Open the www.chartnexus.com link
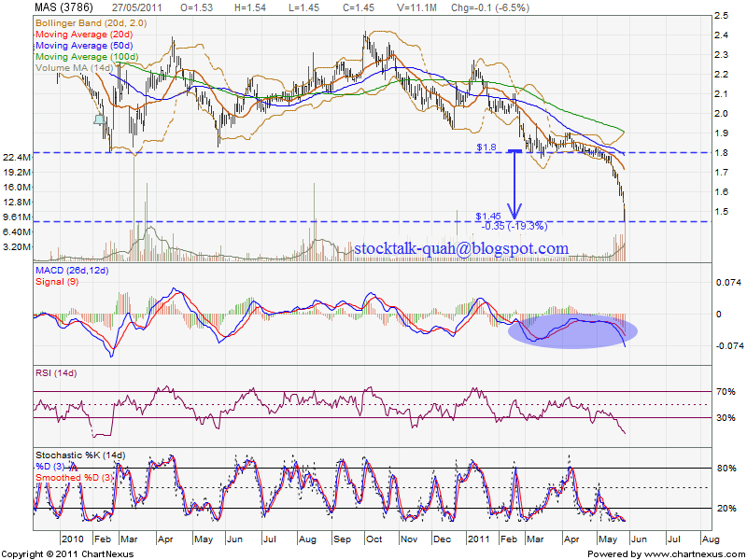 coord(693,554)
